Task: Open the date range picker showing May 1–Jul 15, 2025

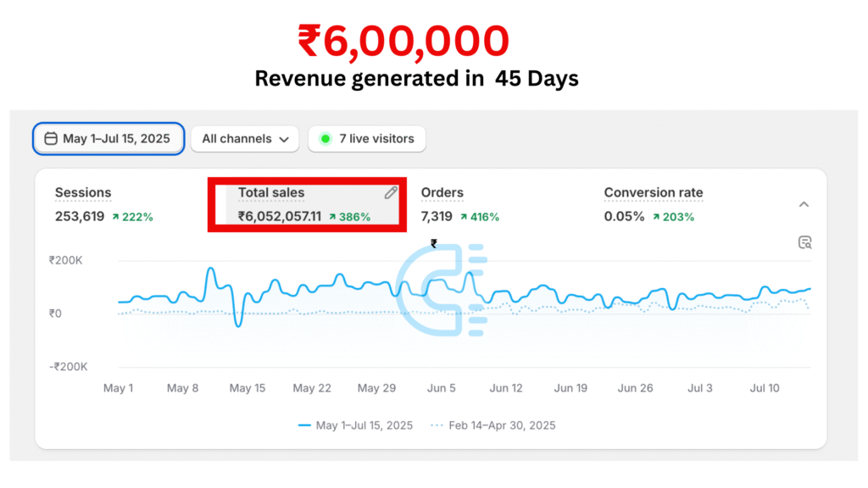Action: [x=108, y=139]
